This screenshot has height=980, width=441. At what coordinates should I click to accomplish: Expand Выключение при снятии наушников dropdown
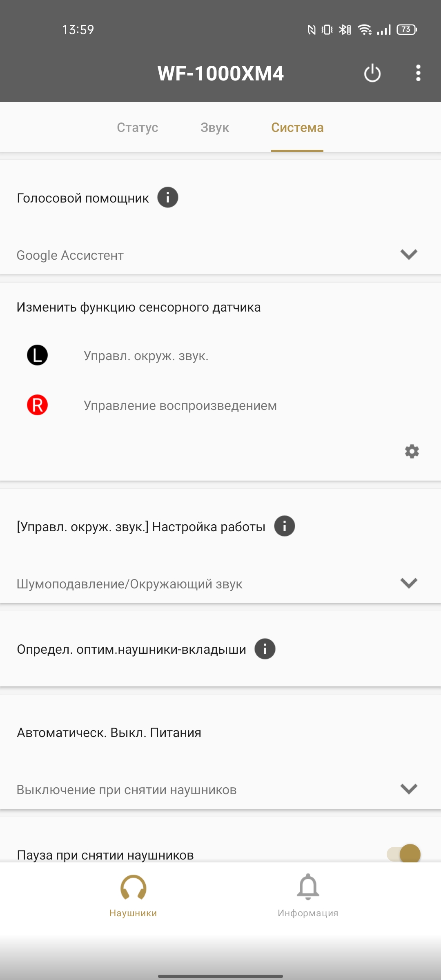[x=220, y=789]
